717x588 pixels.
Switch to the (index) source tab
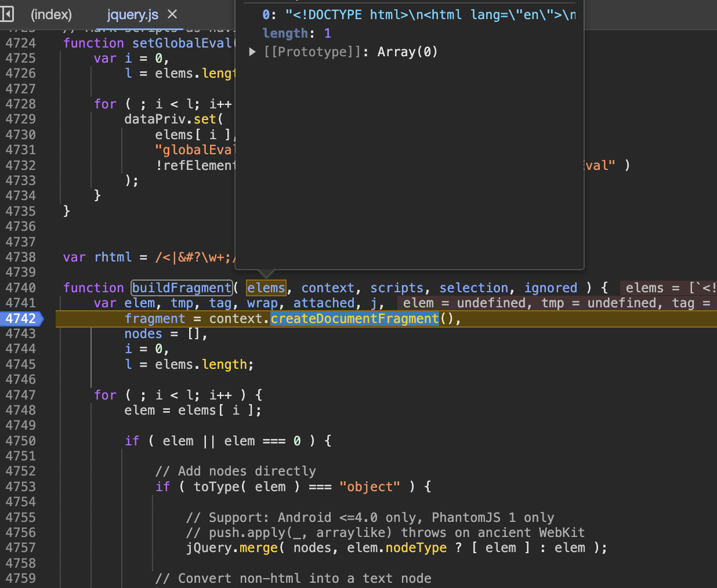pyautogui.click(x=51, y=15)
